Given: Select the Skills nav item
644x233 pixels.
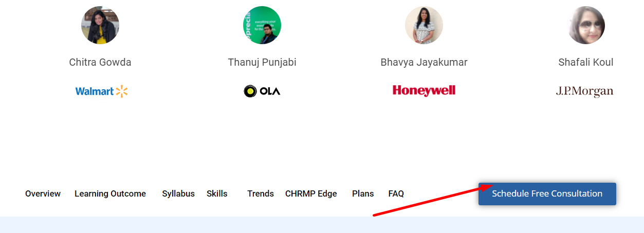Looking at the screenshot, I should 217,193.
